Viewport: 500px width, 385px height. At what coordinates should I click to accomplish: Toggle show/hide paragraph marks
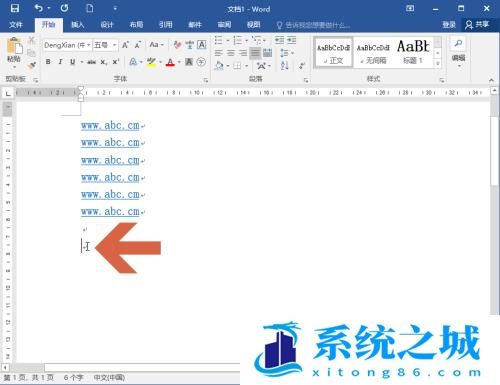click(x=302, y=66)
